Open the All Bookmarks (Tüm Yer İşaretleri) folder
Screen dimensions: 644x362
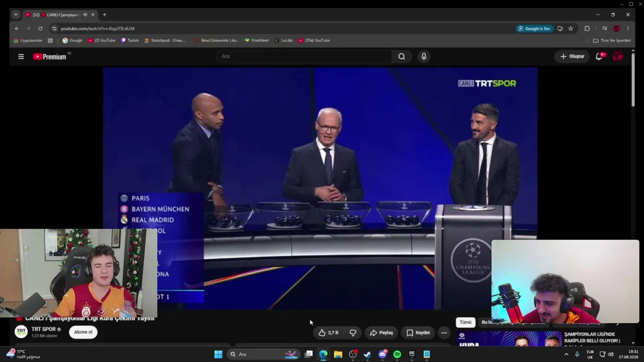[612, 40]
